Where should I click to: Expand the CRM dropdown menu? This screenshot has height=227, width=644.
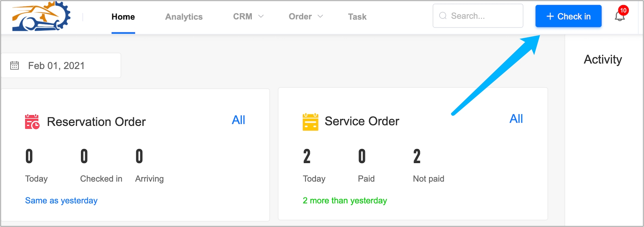248,16
